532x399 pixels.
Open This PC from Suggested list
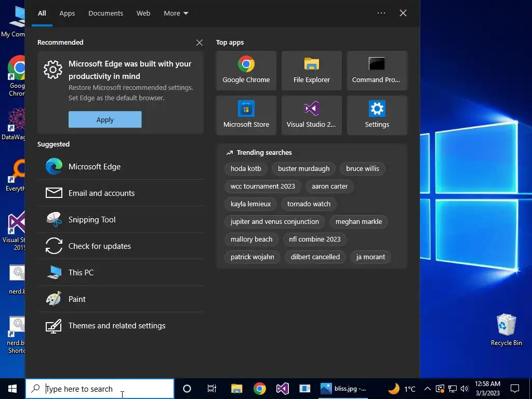pos(121,272)
